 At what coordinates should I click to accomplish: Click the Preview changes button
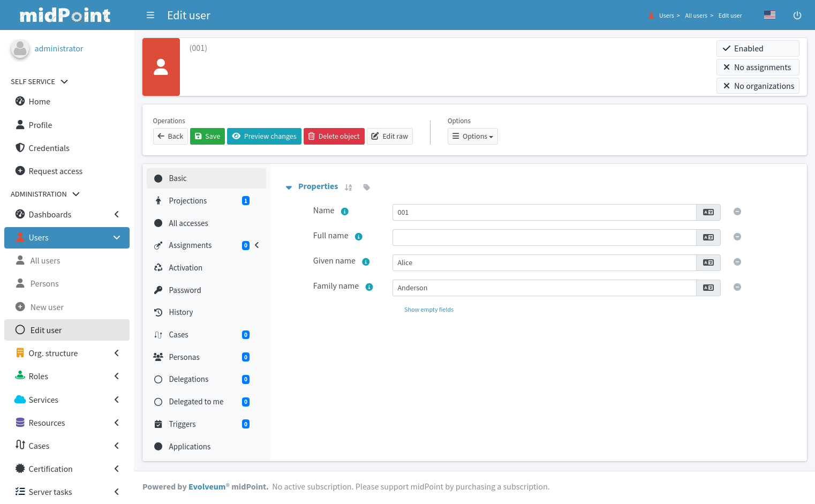tap(264, 137)
